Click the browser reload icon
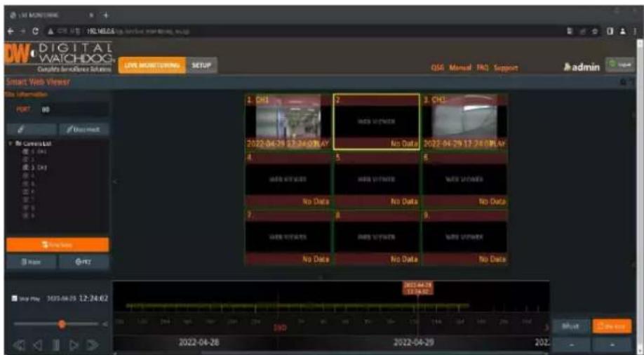This screenshot has height=355, width=644. coord(36,32)
